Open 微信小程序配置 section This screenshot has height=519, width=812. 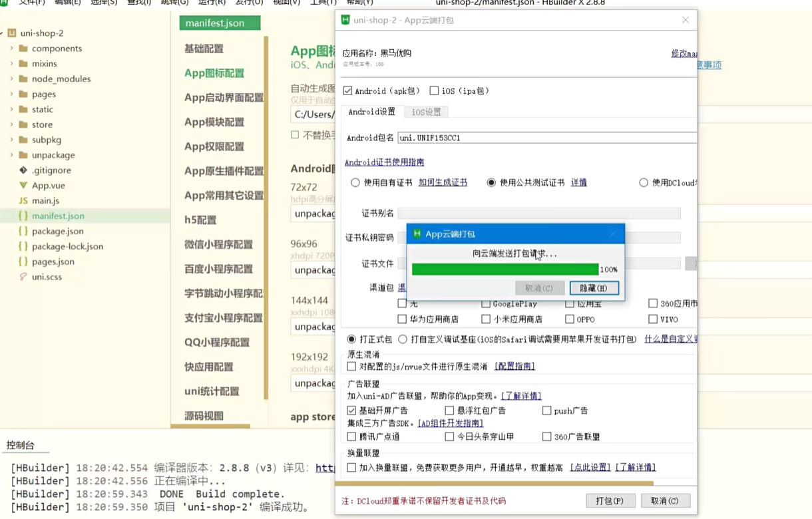point(218,244)
